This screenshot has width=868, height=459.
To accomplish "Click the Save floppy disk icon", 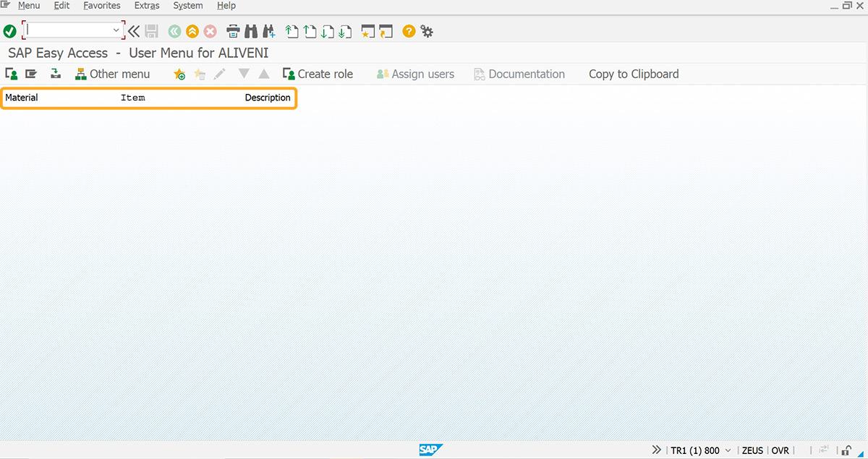I will click(x=152, y=31).
